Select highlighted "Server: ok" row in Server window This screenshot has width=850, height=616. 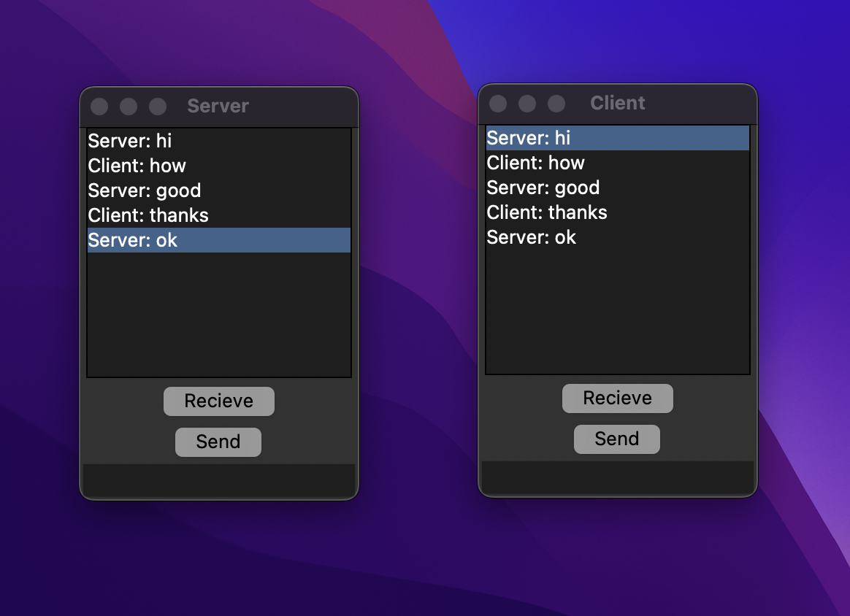[x=219, y=240]
